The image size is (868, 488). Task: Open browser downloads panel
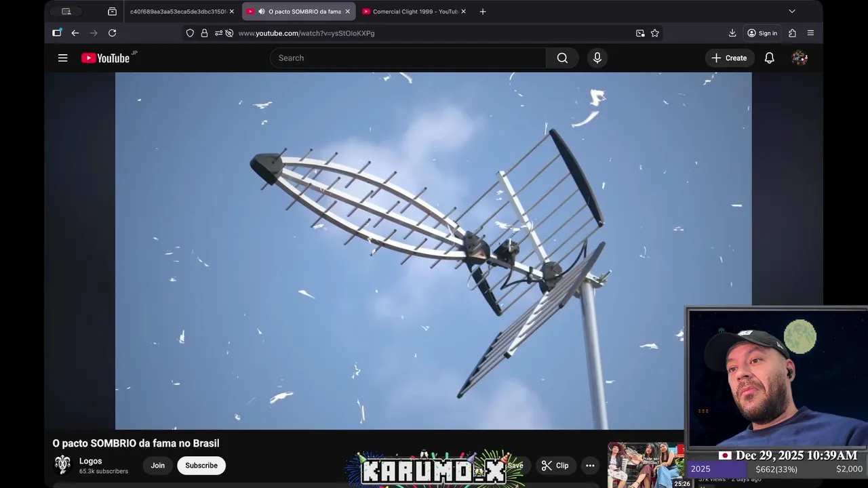tap(732, 33)
